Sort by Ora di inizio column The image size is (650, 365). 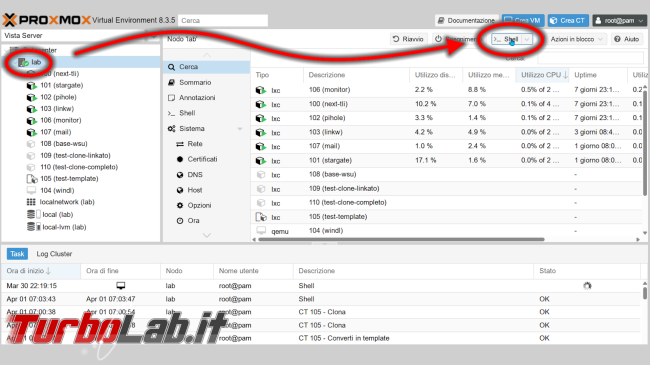tap(41, 271)
